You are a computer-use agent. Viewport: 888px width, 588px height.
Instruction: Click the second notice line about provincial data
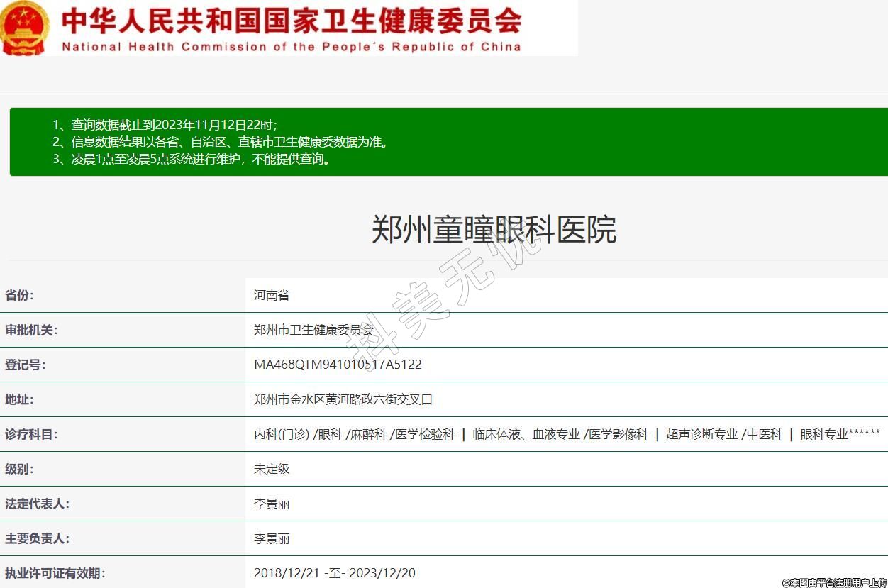230,142
